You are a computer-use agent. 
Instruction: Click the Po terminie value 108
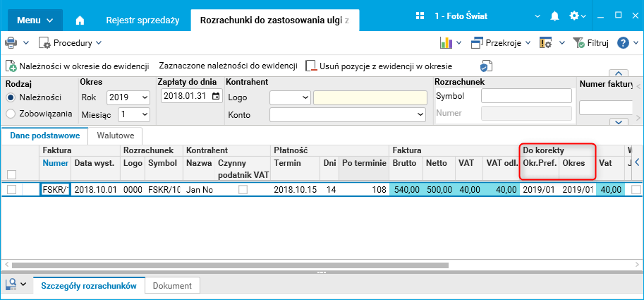[364, 189]
